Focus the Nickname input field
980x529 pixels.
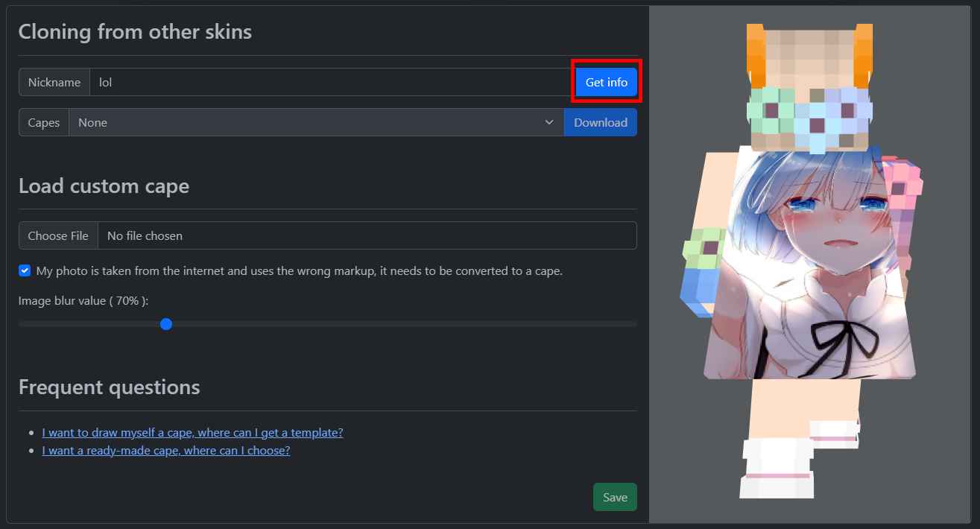pyautogui.click(x=332, y=82)
